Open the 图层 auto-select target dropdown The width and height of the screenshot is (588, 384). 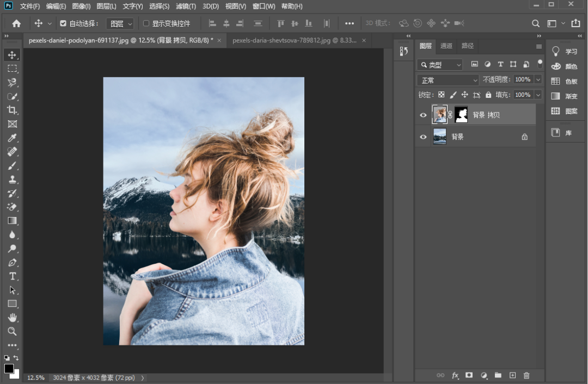pos(120,24)
